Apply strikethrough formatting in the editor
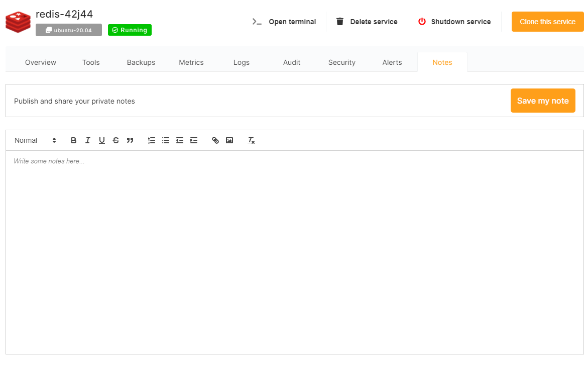This screenshot has width=588, height=365. [116, 140]
